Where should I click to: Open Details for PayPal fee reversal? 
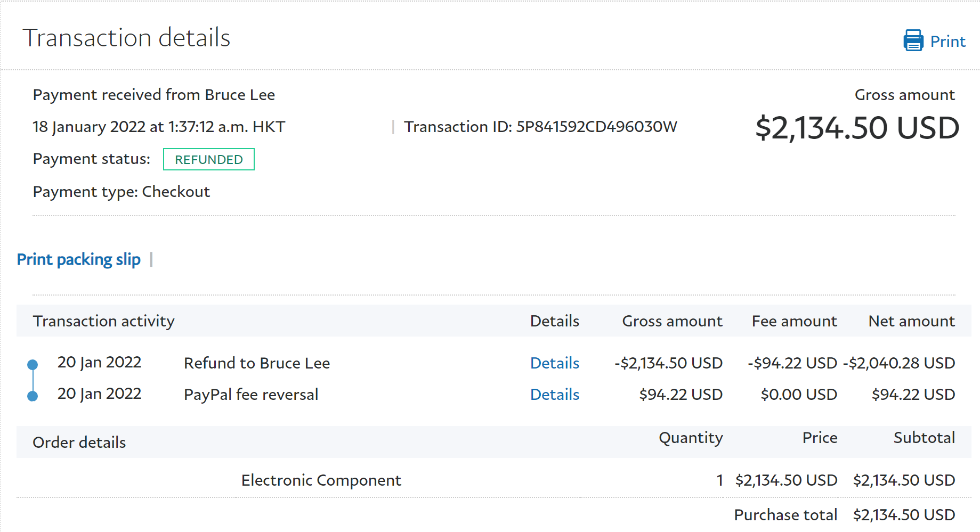pyautogui.click(x=554, y=395)
